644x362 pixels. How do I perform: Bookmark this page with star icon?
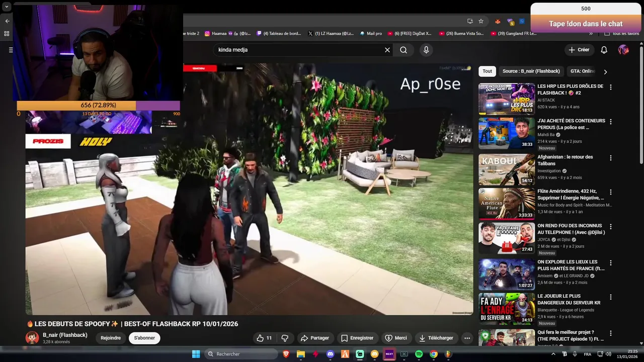pyautogui.click(x=481, y=21)
